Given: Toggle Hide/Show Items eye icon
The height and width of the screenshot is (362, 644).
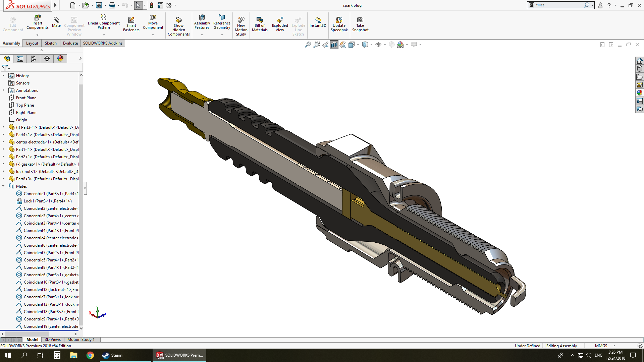Looking at the screenshot, I should coord(378,45).
